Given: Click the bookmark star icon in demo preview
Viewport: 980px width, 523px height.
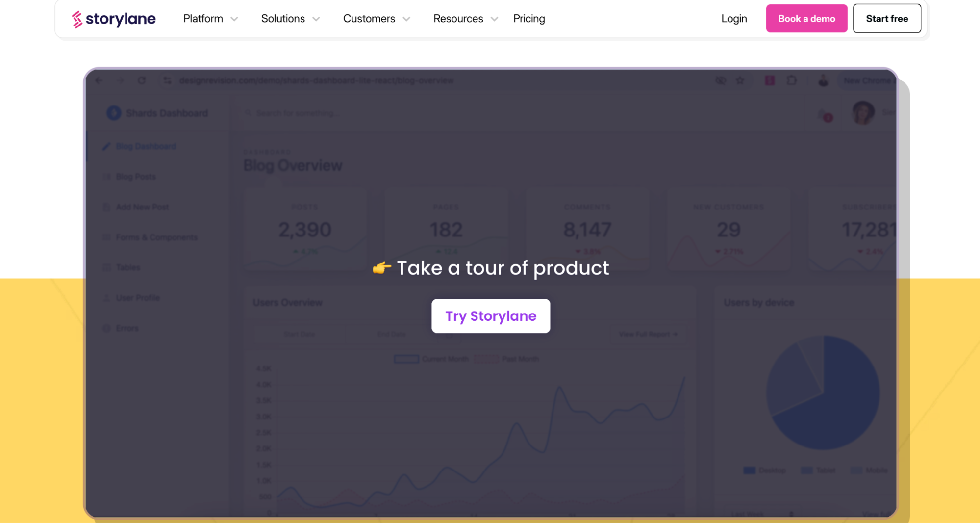Looking at the screenshot, I should [740, 80].
